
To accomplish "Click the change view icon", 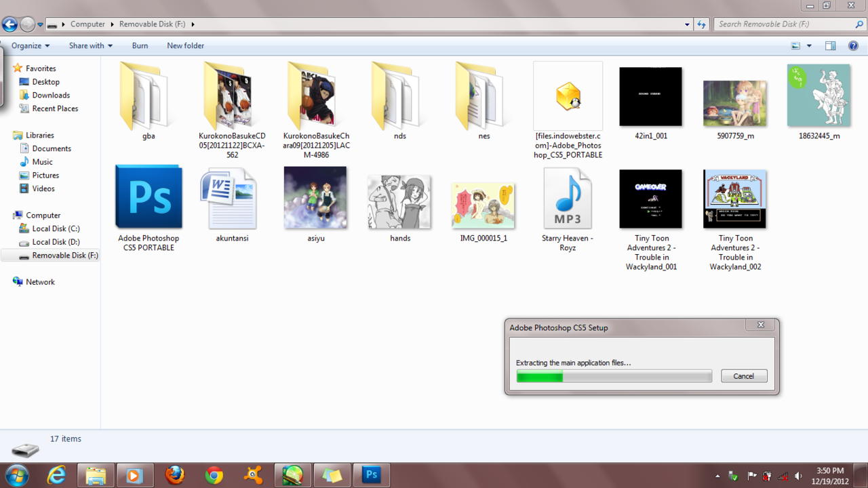I will pos(796,45).
